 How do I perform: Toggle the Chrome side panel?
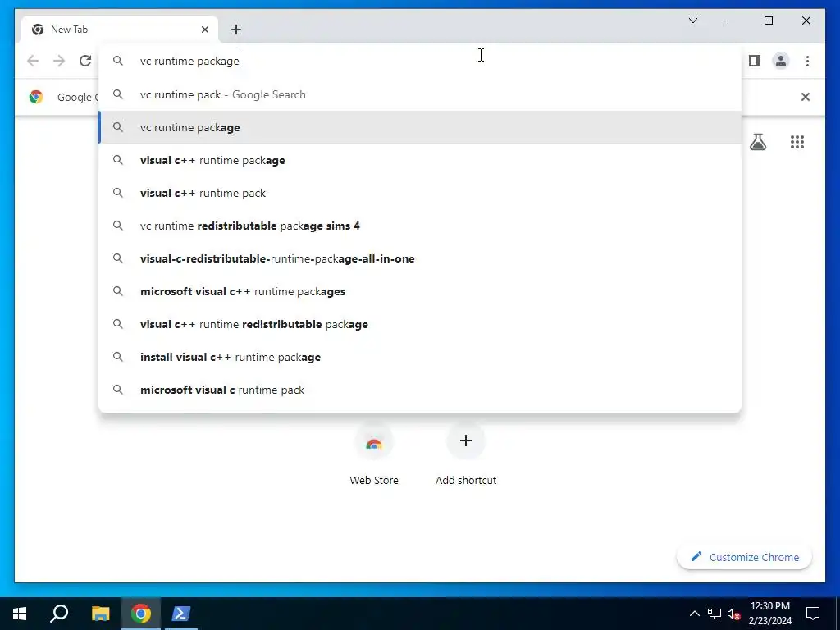(x=755, y=61)
